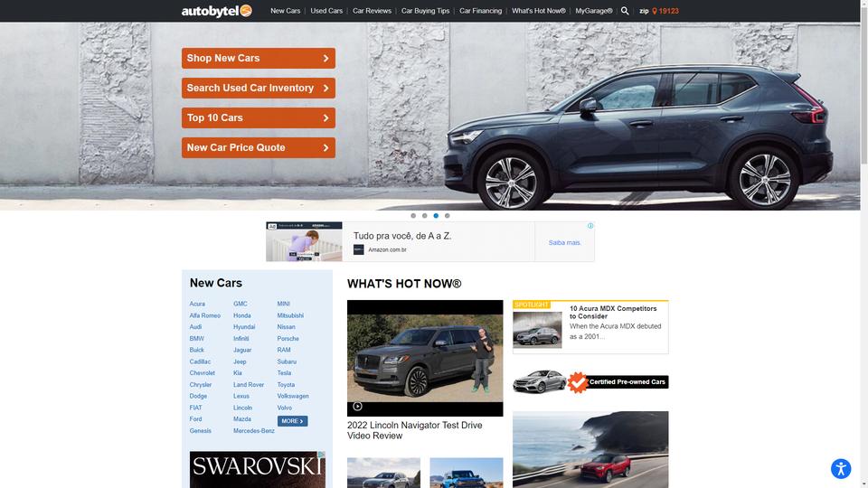
Task: Select Acura brand link
Action: pyautogui.click(x=197, y=304)
